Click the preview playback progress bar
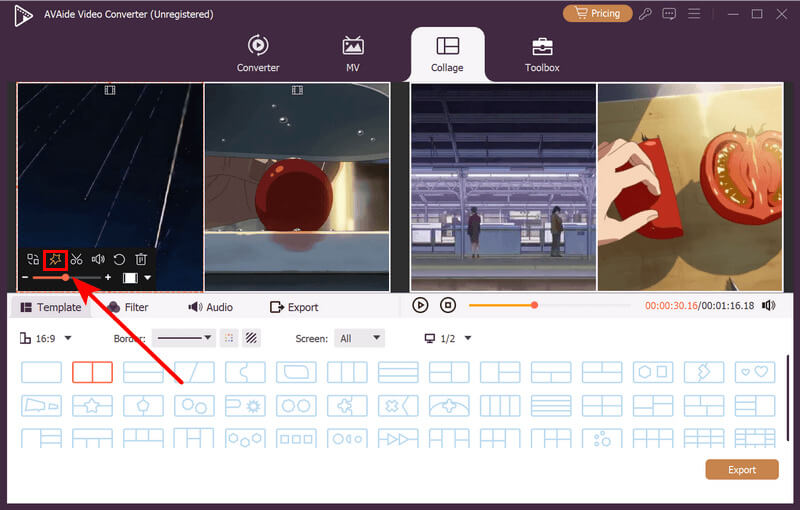The height and width of the screenshot is (510, 800). click(550, 305)
